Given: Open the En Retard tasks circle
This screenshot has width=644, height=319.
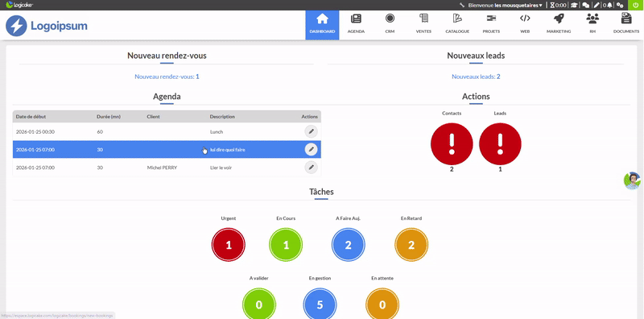Looking at the screenshot, I should tap(411, 245).
